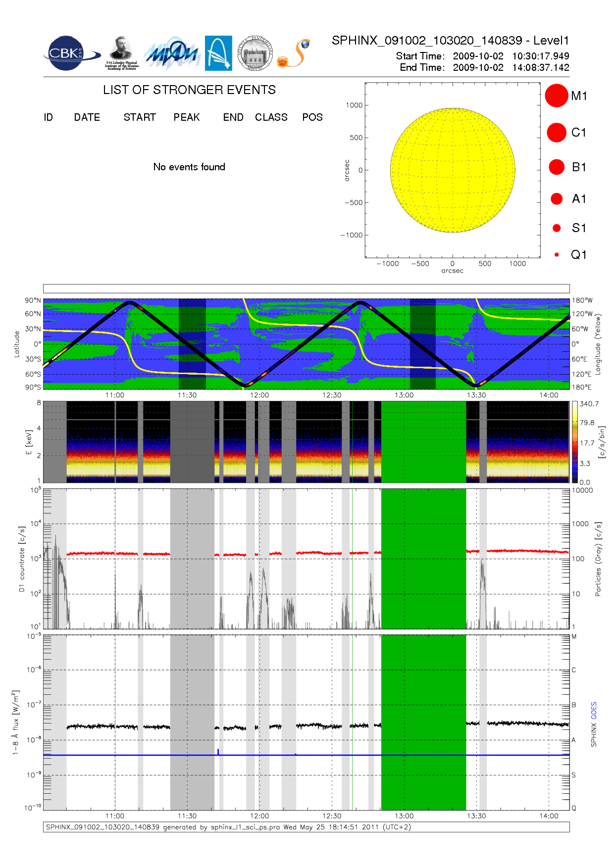Click the footer generated by sphinx_l1_sci_ps.pro text

tap(229, 827)
